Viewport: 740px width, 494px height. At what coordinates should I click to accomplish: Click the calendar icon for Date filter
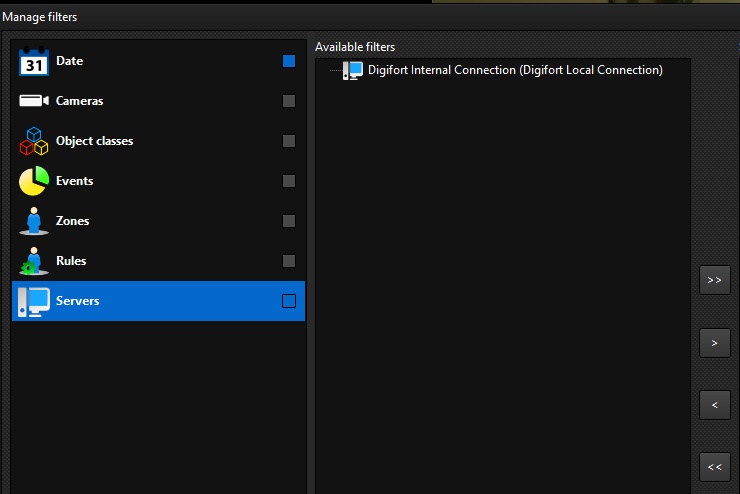[x=34, y=61]
